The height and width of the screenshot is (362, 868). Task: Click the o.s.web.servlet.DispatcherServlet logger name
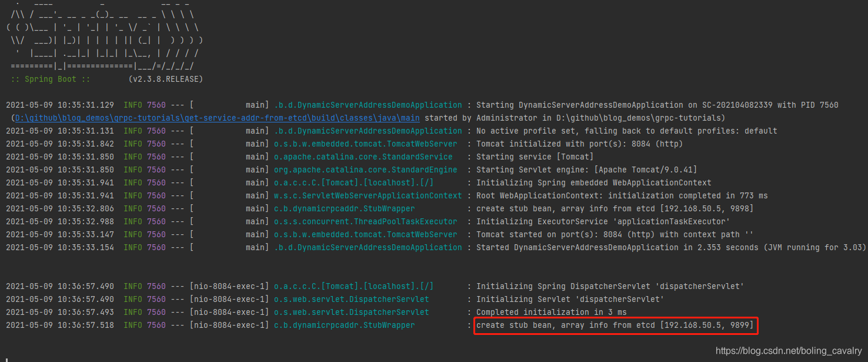coord(353,299)
